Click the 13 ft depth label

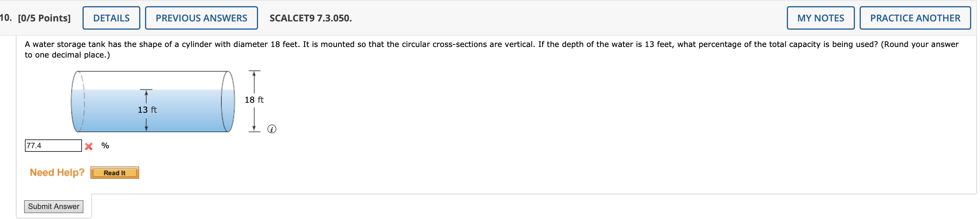(147, 110)
